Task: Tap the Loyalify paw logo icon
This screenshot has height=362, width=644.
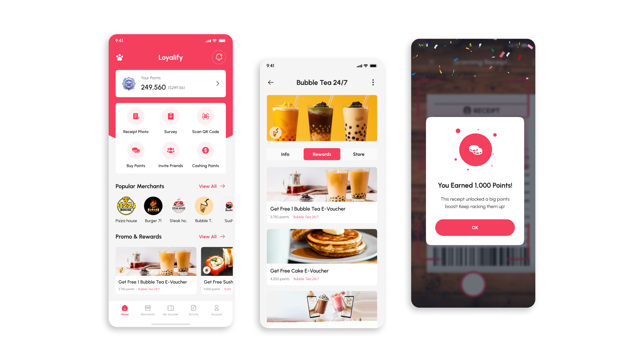Action: click(120, 57)
